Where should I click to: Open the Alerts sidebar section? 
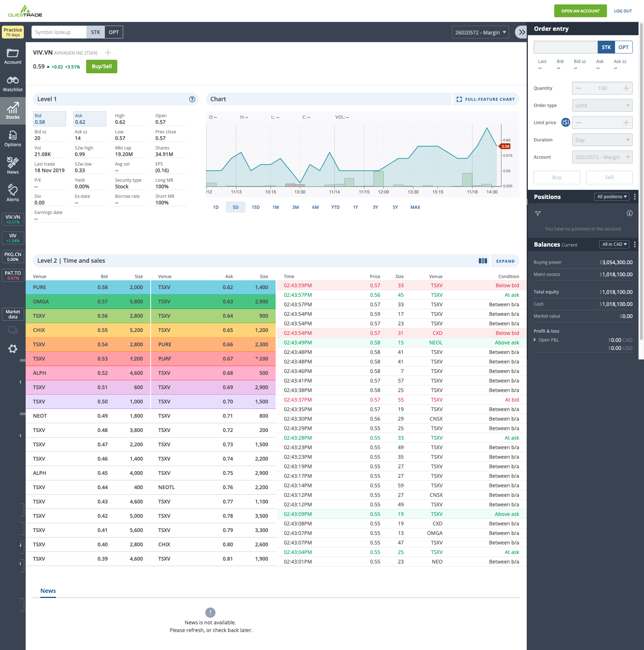click(x=13, y=193)
